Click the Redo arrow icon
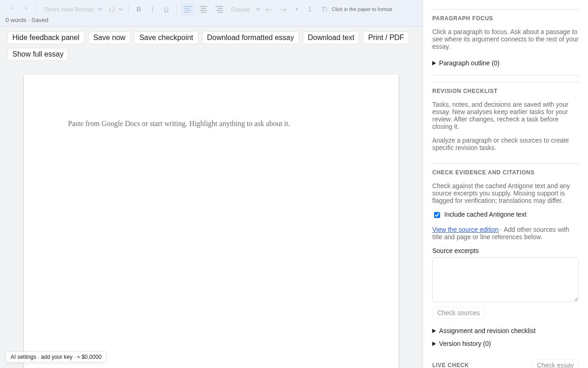Screen dimensions: 588x368 coord(26,9)
